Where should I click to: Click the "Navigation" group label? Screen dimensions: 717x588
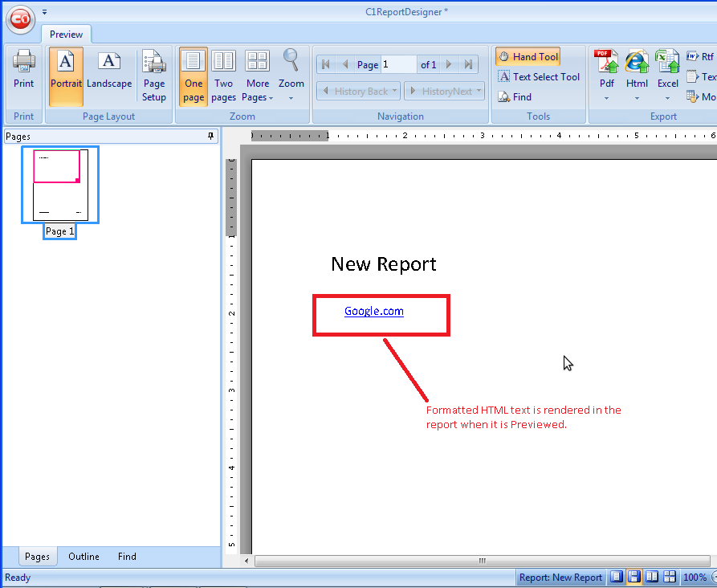click(401, 116)
